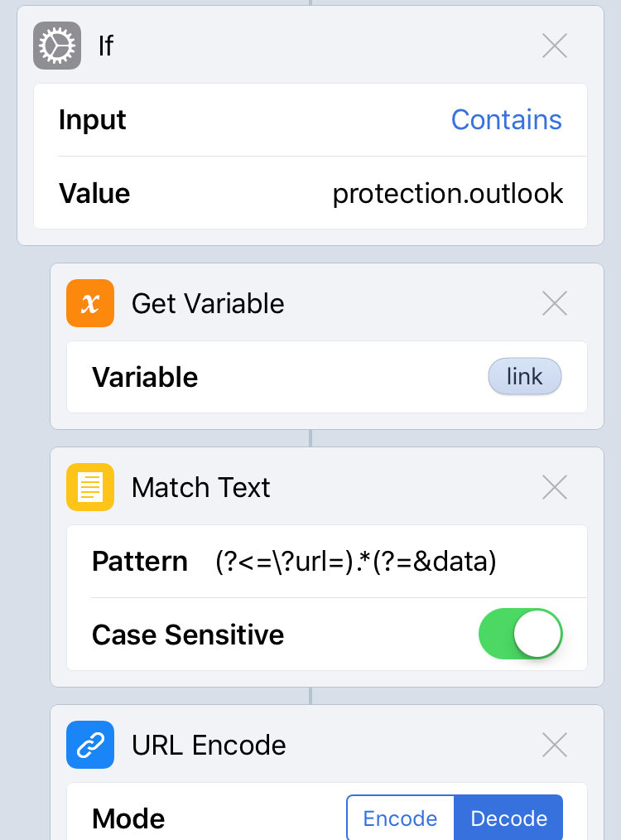Select the Encode mode segment
The width and height of the screenshot is (621, 840).
(x=400, y=818)
